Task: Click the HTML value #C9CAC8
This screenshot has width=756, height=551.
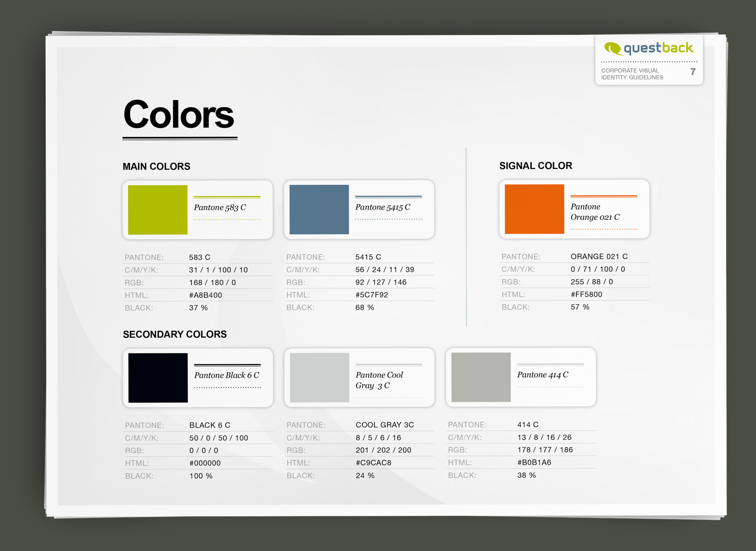Action: (x=374, y=463)
